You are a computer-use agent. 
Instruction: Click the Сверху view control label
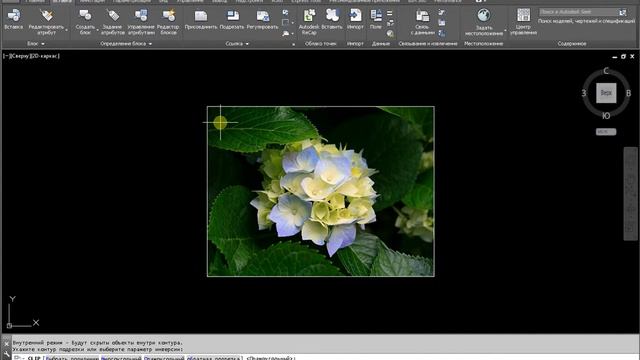click(19, 56)
